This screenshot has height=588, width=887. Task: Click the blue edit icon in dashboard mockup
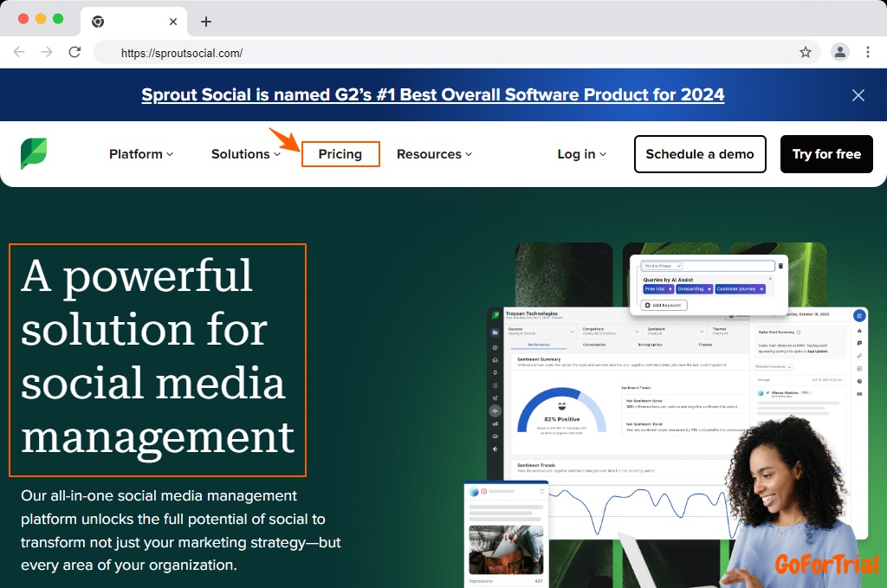coord(859,315)
